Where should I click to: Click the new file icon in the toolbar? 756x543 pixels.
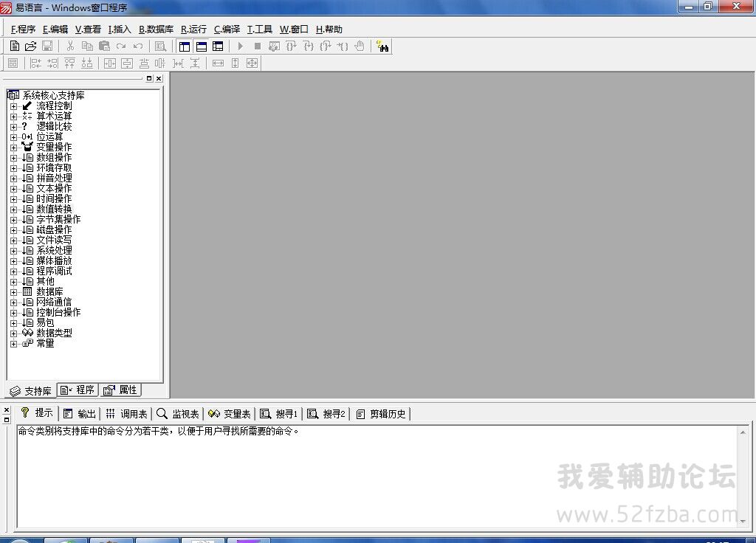15,46
